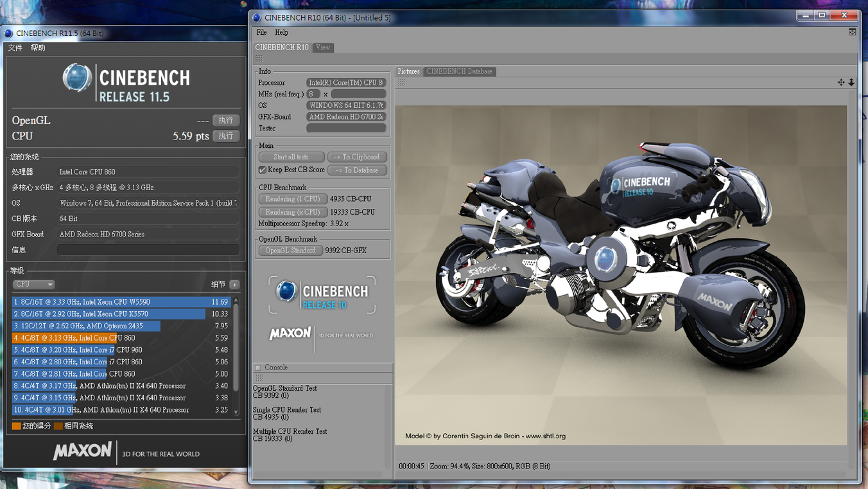Image resolution: width=868 pixels, height=489 pixels.
Task: Click the Cinebench R11.5 title bar icon
Action: point(8,33)
